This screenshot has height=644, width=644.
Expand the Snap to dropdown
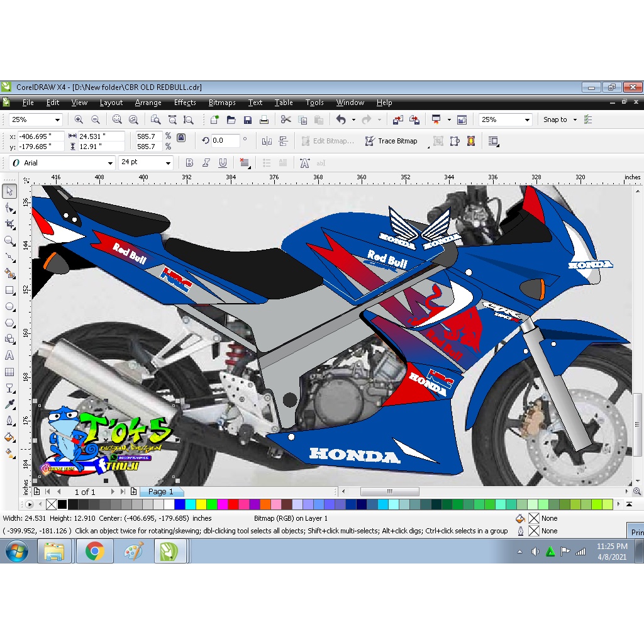click(575, 119)
